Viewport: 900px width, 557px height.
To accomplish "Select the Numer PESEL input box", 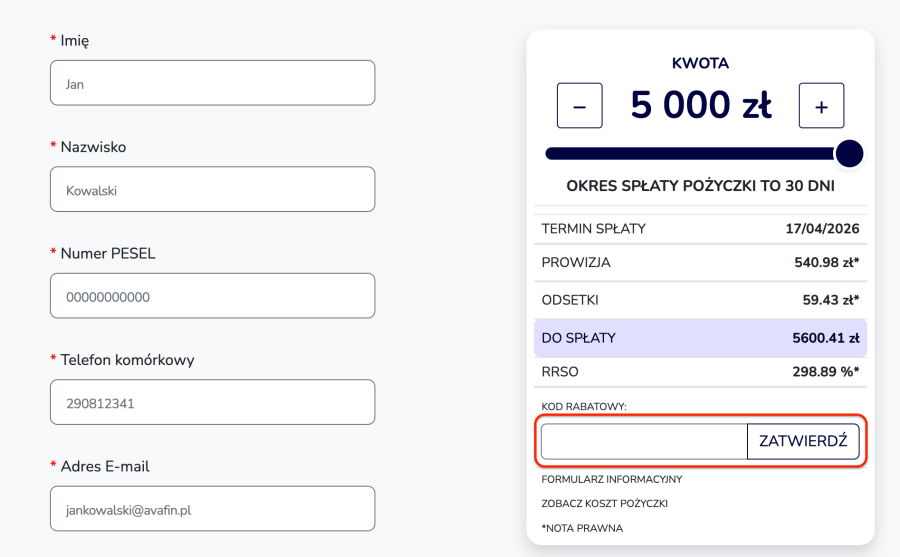I will coord(212,296).
